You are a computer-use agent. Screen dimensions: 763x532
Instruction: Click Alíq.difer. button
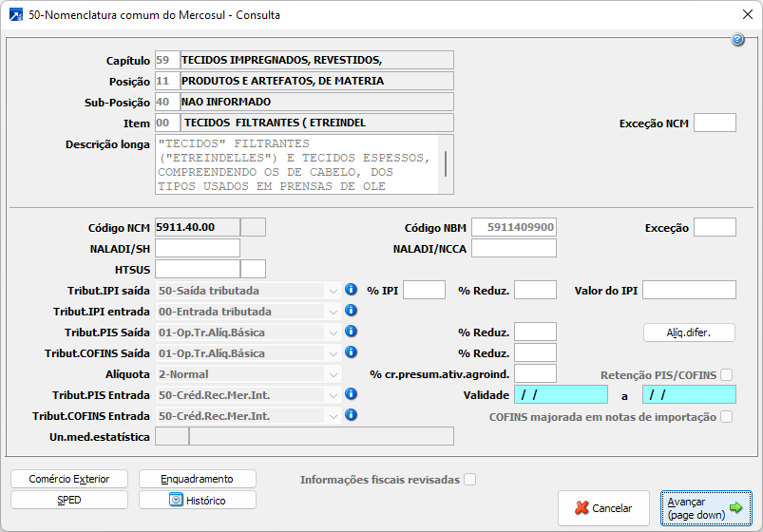point(689,332)
